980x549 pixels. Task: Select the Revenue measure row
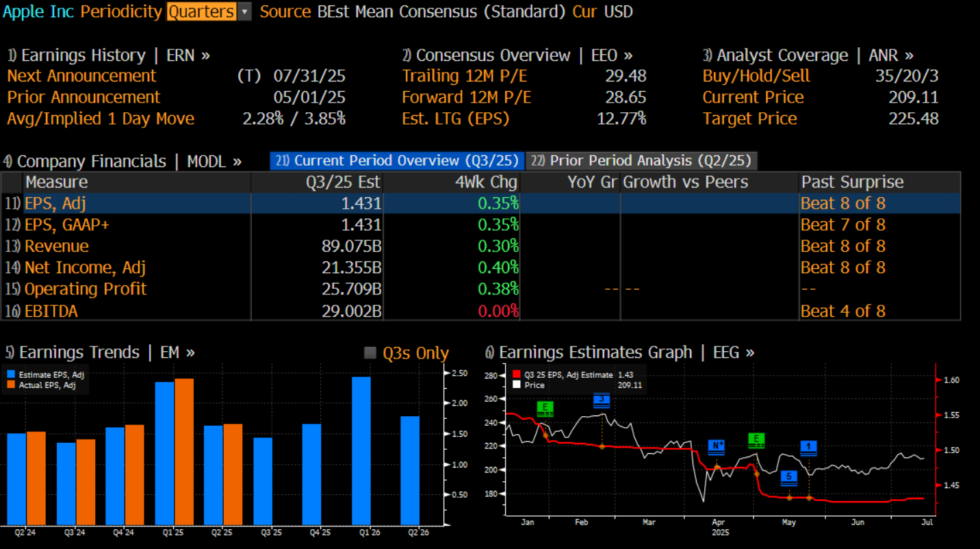pos(480,246)
